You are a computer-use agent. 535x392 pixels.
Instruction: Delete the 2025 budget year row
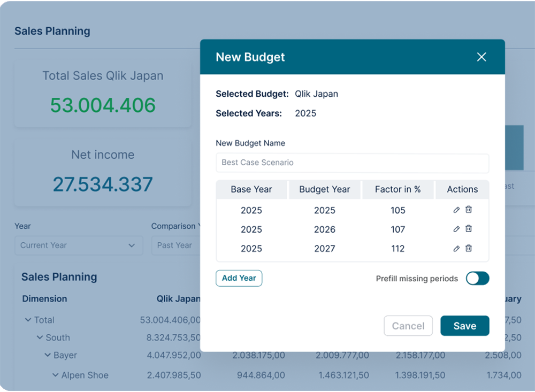(469, 210)
